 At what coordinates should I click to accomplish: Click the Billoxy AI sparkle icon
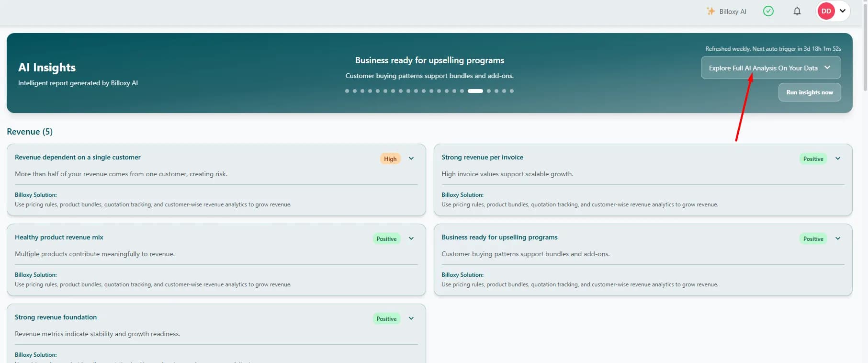[711, 11]
